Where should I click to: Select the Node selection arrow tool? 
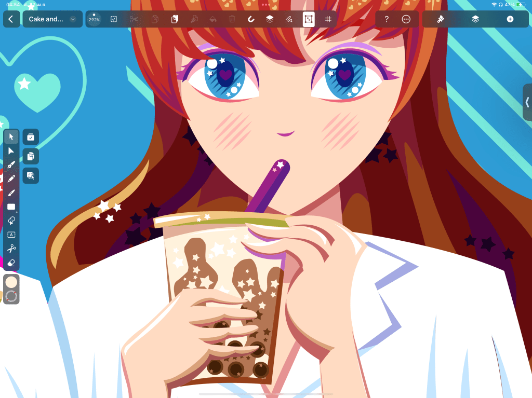point(11,152)
